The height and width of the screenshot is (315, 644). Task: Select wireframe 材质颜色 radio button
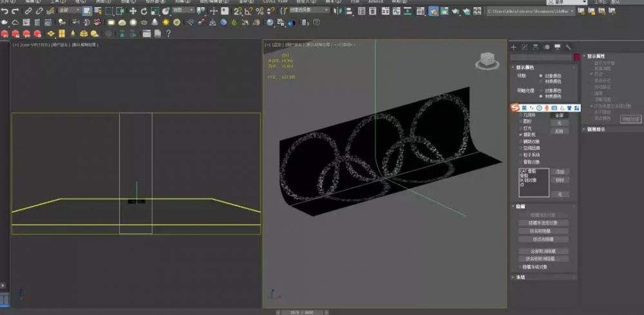tap(540, 81)
